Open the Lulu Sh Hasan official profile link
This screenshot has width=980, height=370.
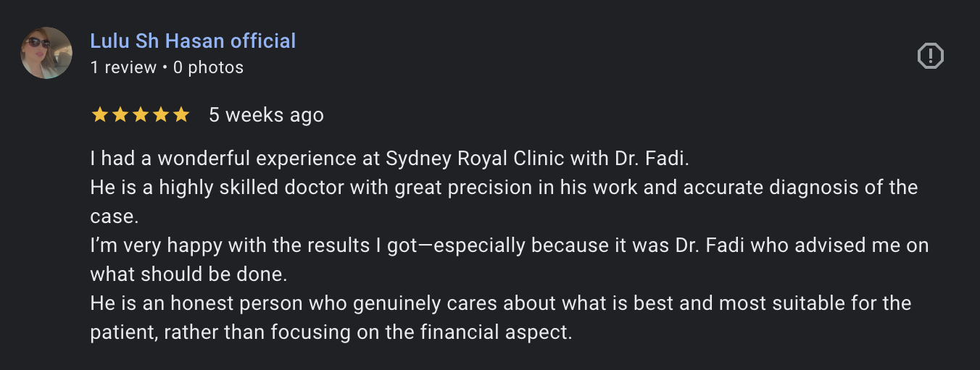click(x=193, y=41)
